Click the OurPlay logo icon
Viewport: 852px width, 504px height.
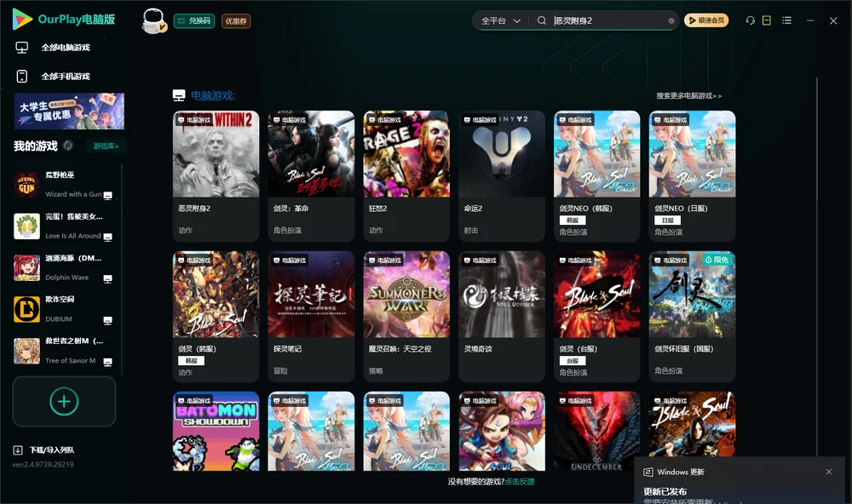click(x=22, y=19)
